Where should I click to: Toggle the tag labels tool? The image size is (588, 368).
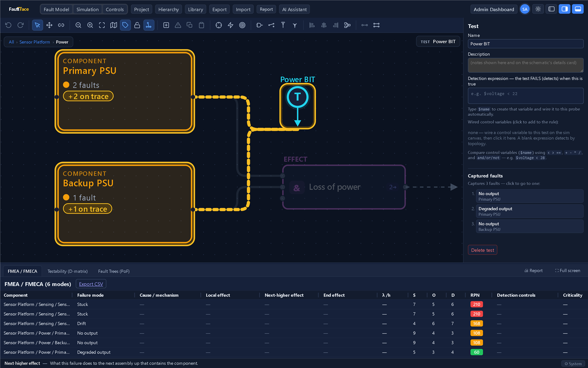pos(125,25)
